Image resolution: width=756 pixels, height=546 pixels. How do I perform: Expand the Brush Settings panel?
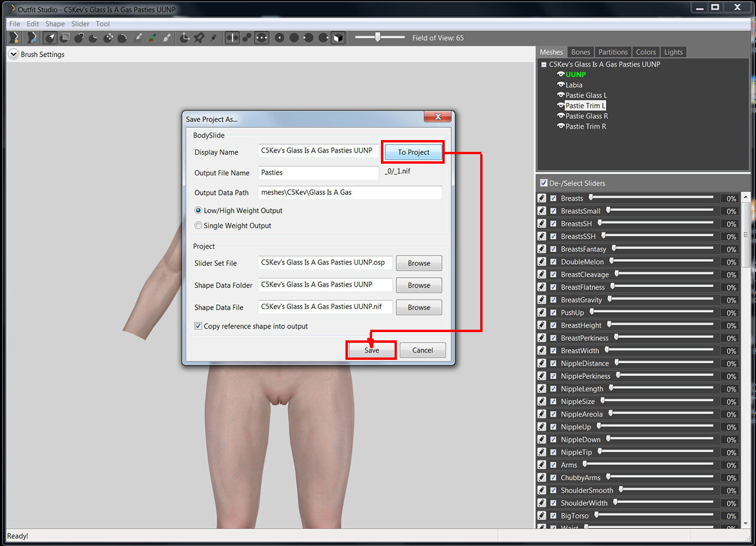click(14, 54)
